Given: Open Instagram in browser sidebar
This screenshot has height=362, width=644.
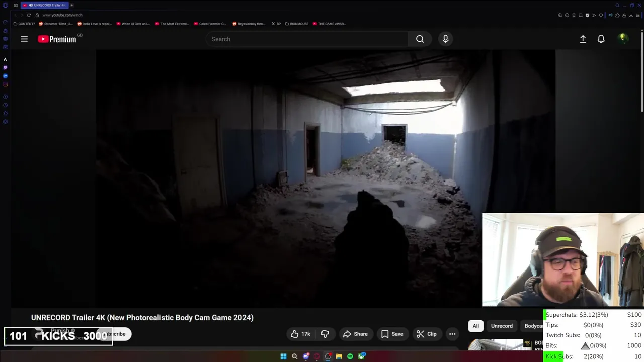Looking at the screenshot, I should point(5,84).
